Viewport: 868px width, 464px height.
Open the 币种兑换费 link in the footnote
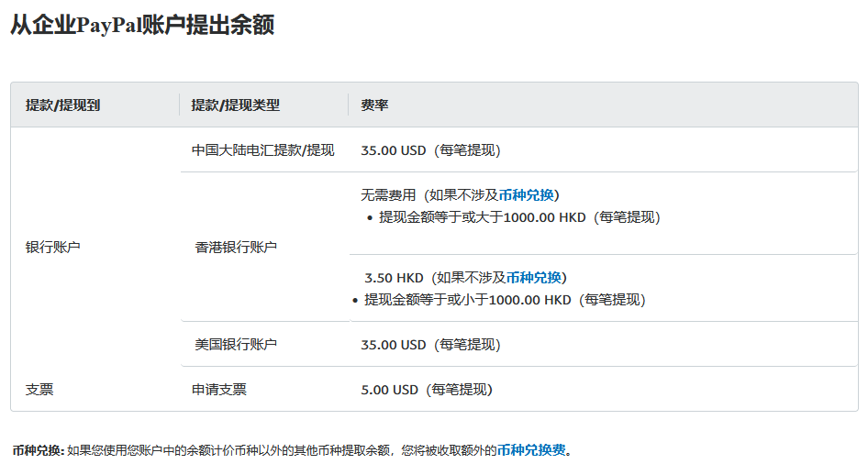coord(533,450)
